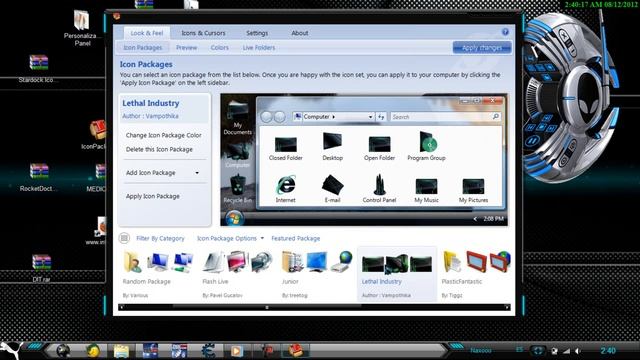640x360 pixels.
Task: Click the Open Folder icon in preview
Action: 379,148
